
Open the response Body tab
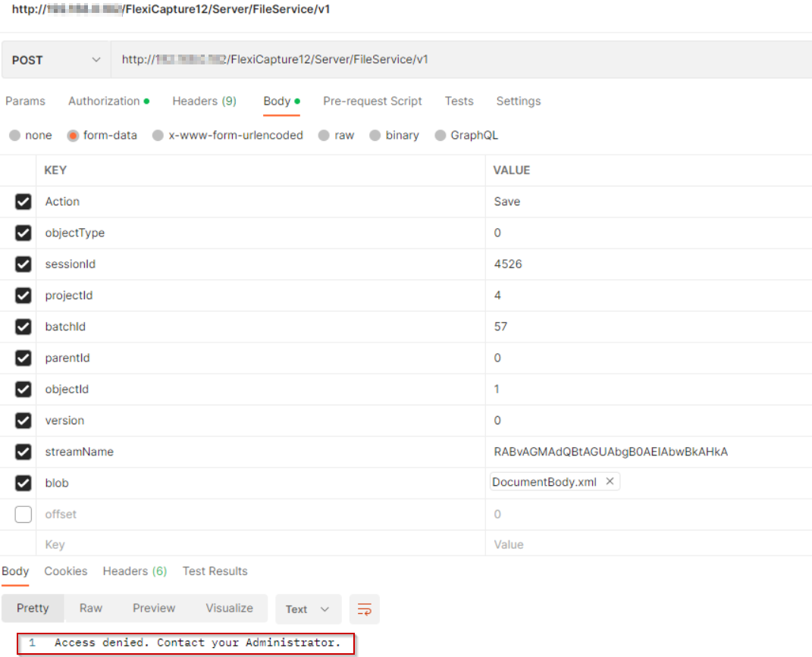click(x=15, y=571)
